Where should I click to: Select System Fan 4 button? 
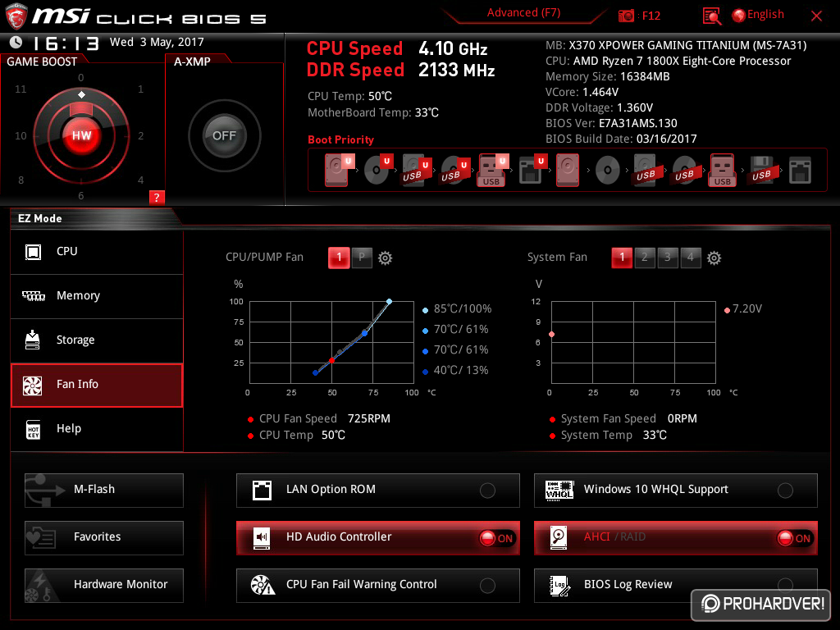tap(691, 258)
